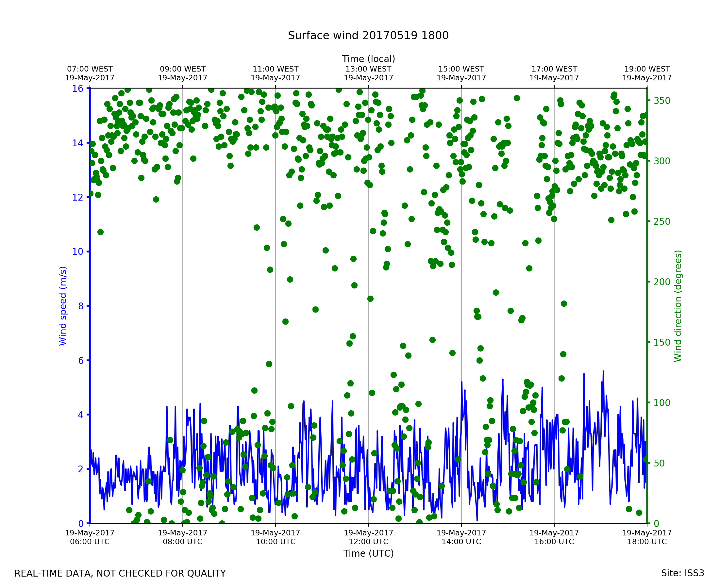Viewport: 719px width, 588px height.
Task: Click the '08:00 UTC' bottom tick label
Action: click(183, 542)
